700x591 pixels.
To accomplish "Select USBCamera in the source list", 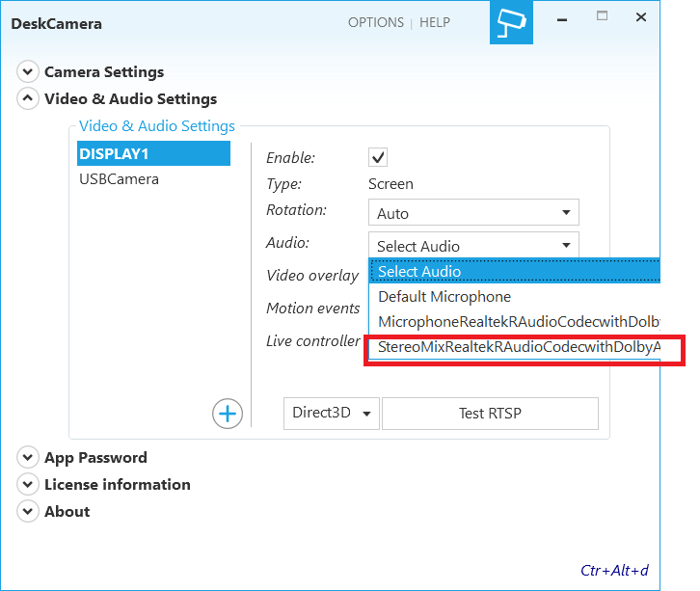I will (x=120, y=179).
